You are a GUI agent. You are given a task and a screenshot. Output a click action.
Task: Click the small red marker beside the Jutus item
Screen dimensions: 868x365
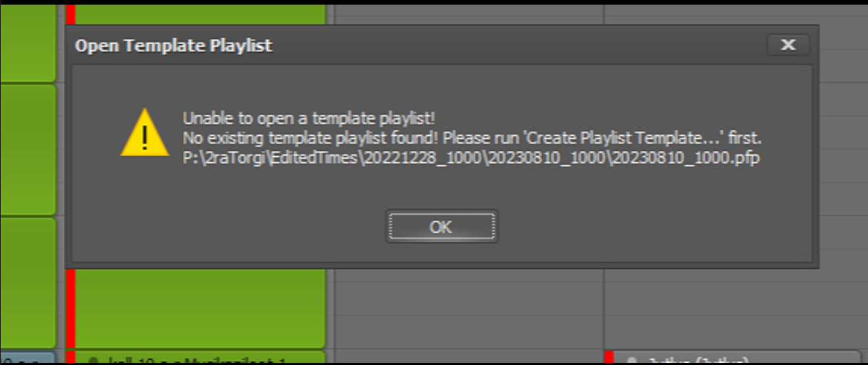(x=609, y=357)
